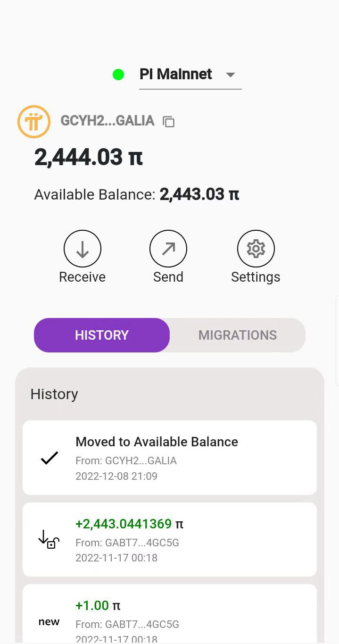The height and width of the screenshot is (644, 339).
Task: Tap the Send arrow icon
Action: click(x=168, y=249)
